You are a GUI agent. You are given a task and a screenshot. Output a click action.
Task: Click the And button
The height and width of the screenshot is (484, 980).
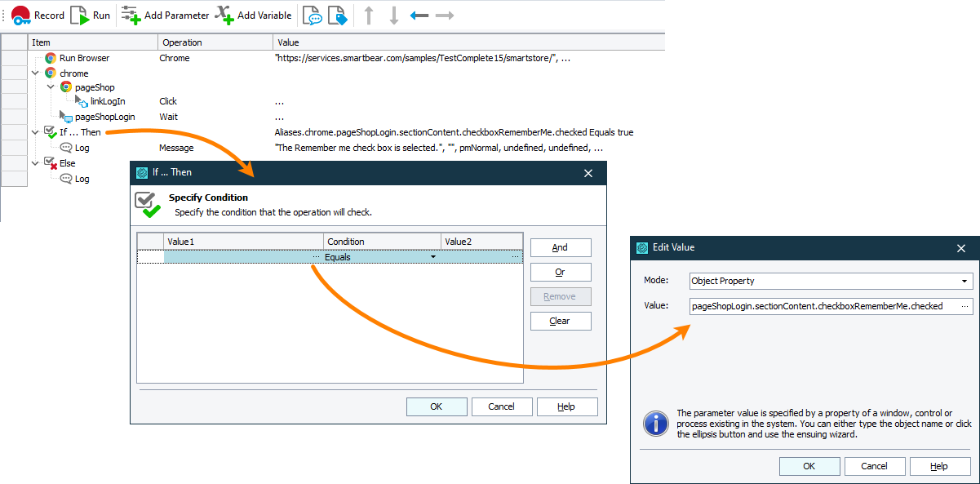tap(561, 247)
